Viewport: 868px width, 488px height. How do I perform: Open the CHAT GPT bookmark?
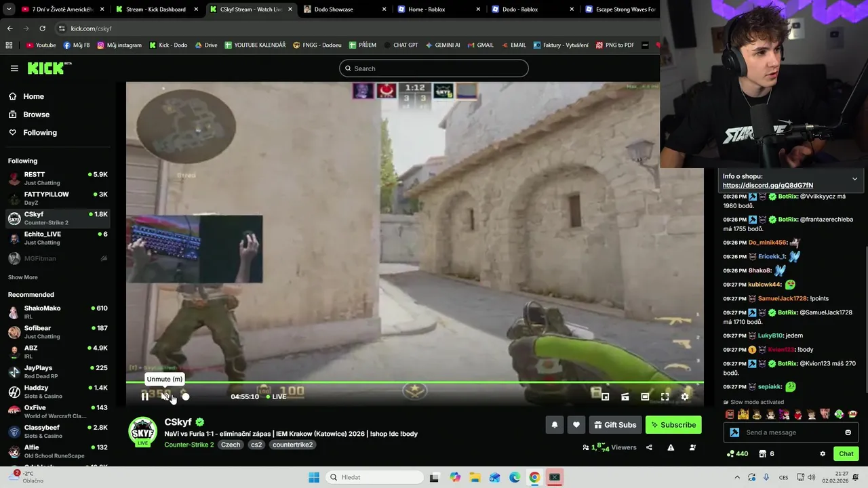tap(401, 45)
